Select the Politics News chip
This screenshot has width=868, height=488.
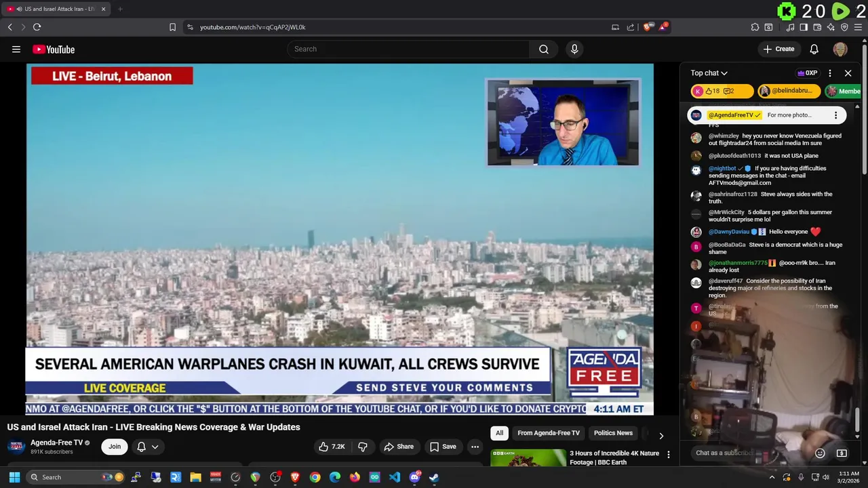[613, 433]
